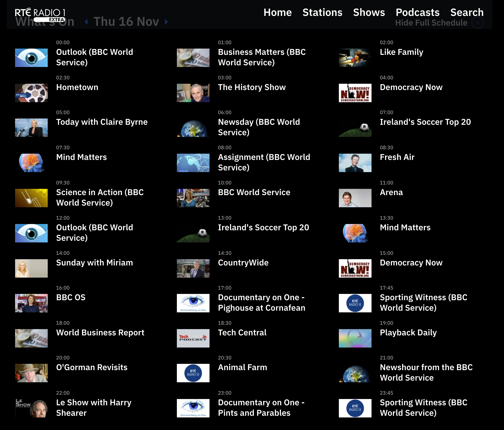Open Tech Central podcast thumbnail
This screenshot has width=504, height=430.
point(193,338)
